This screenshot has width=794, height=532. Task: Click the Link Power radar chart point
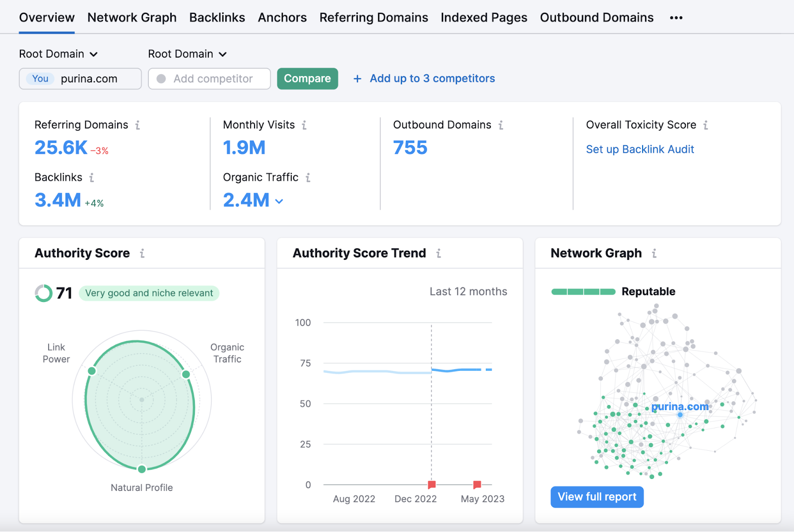point(92,371)
